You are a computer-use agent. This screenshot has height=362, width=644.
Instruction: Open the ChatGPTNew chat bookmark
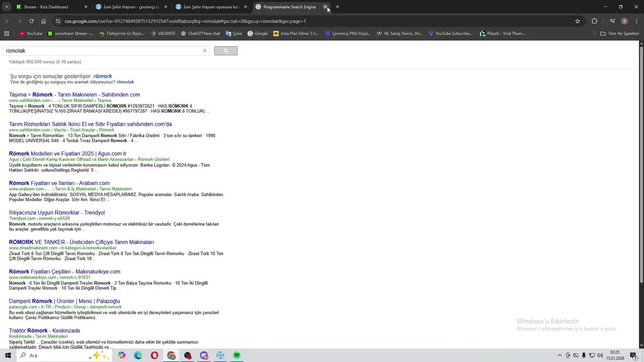tap(201, 34)
